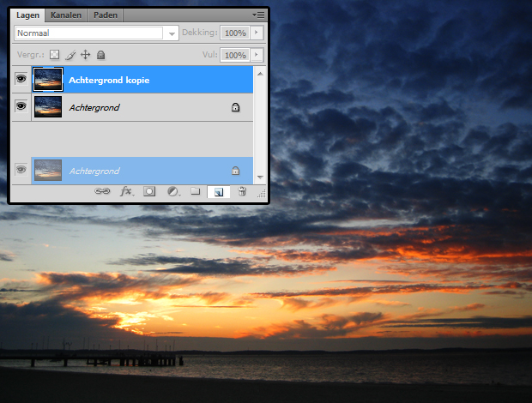The image size is (532, 403).
Task: Add a layer mask with mask icon
Action: click(148, 192)
